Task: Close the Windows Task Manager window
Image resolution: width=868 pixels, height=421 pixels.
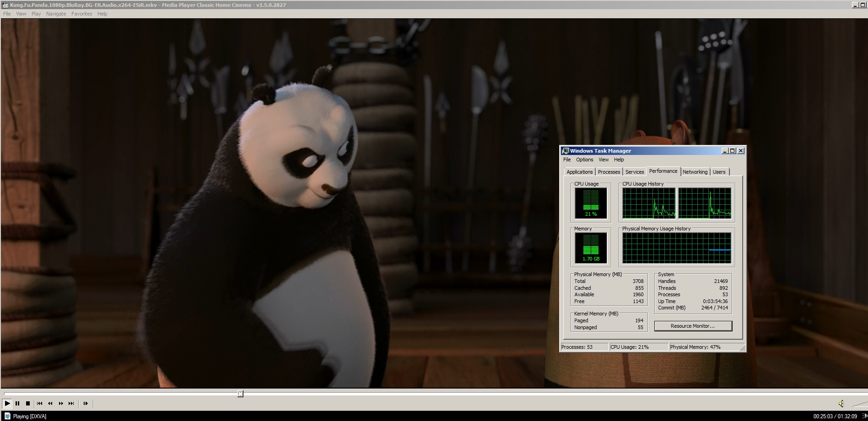Action: [x=741, y=151]
